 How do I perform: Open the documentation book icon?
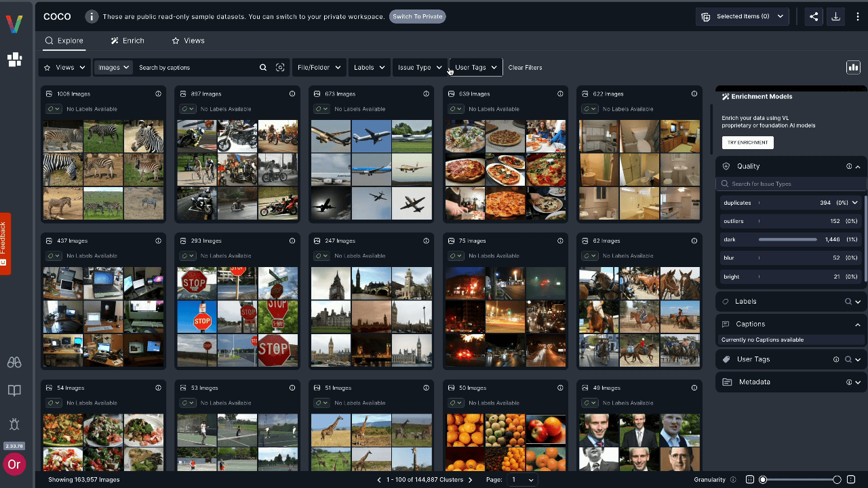point(14,390)
